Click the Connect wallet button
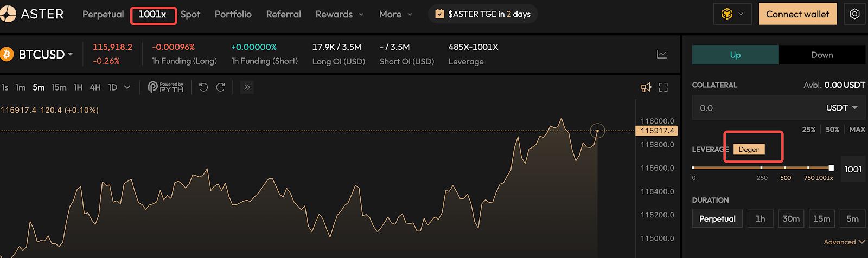This screenshot has width=868, height=258. 797,14
